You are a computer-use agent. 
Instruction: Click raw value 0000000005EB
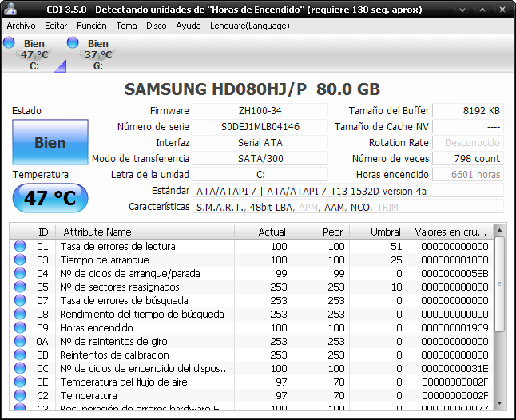454,274
